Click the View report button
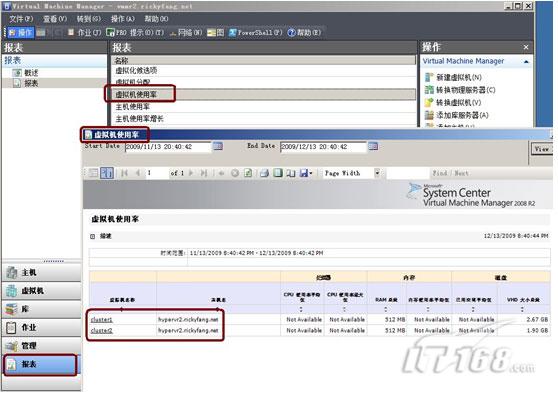 click(542, 149)
